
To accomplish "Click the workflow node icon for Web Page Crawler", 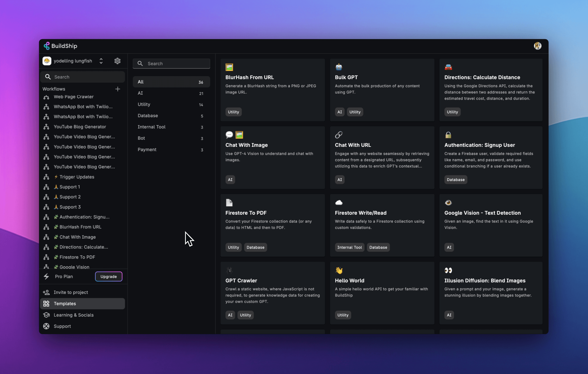I will pyautogui.click(x=46, y=96).
